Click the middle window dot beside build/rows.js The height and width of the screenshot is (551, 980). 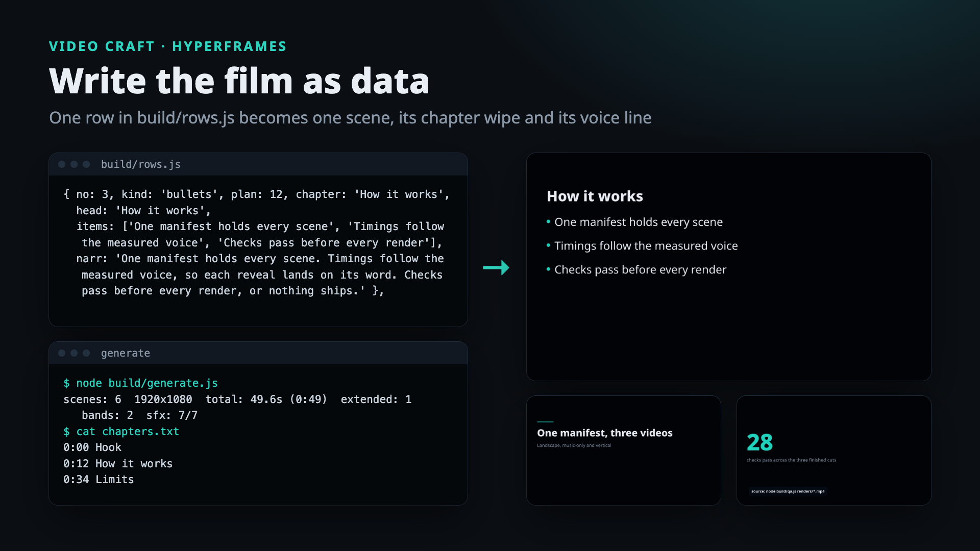74,164
